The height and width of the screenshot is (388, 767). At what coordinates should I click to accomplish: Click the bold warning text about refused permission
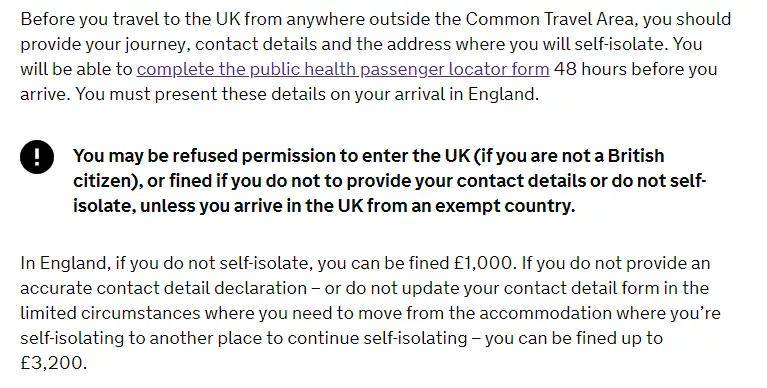(389, 181)
